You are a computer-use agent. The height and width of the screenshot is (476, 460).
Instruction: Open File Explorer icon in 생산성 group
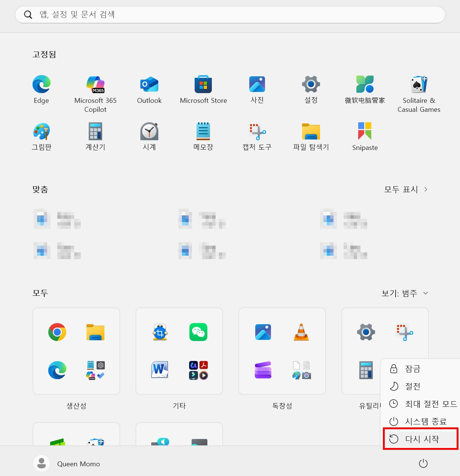click(95, 332)
